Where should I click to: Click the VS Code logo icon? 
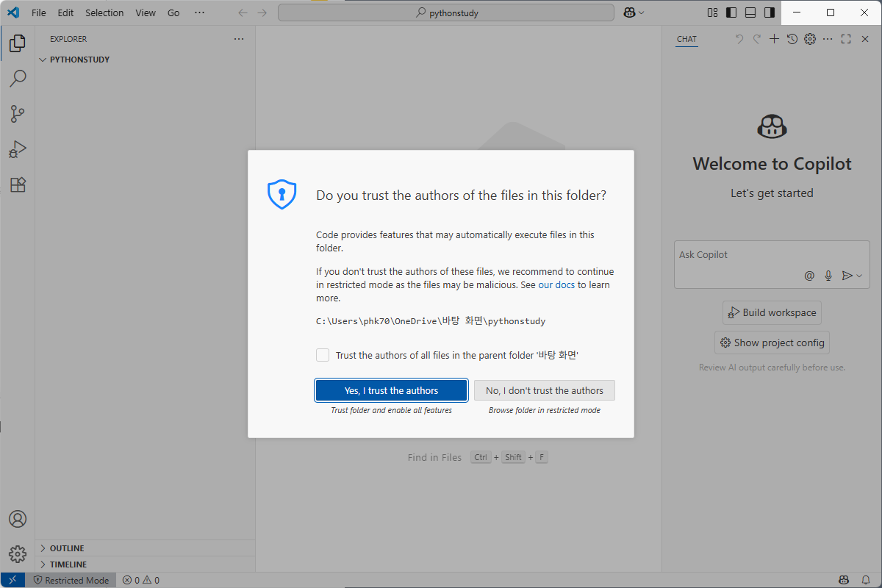12,12
